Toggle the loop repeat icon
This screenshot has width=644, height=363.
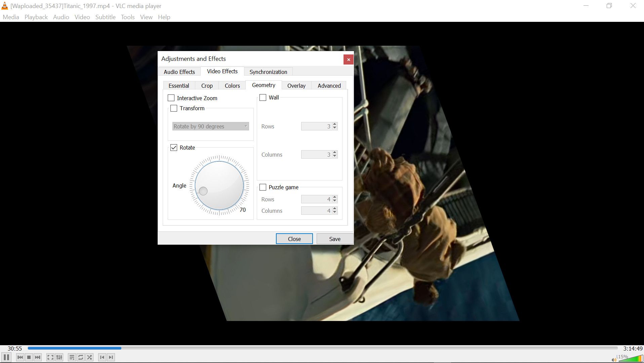coord(81,357)
